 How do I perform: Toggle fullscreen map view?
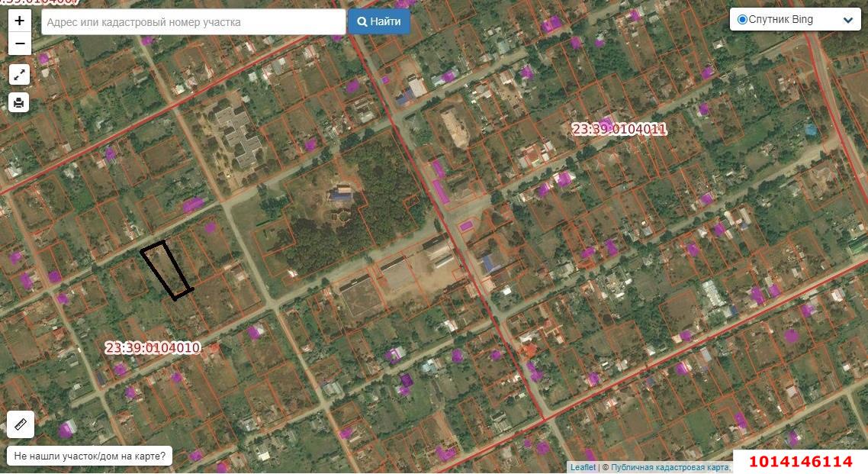[19, 74]
